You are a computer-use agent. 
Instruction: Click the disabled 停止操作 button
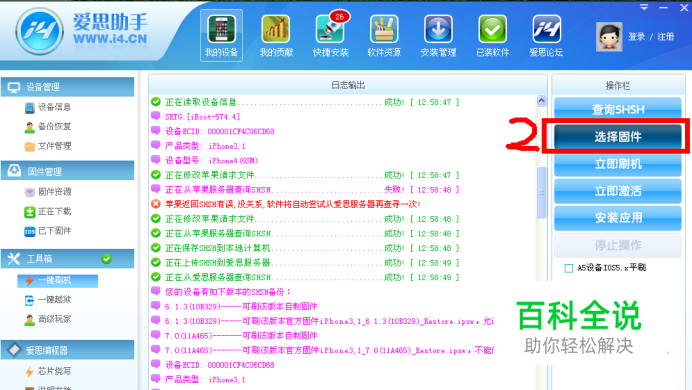[618, 245]
